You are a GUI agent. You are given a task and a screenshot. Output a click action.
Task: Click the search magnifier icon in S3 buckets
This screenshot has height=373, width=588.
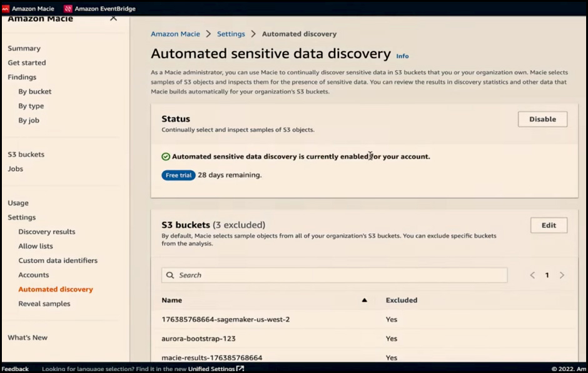pyautogui.click(x=170, y=276)
